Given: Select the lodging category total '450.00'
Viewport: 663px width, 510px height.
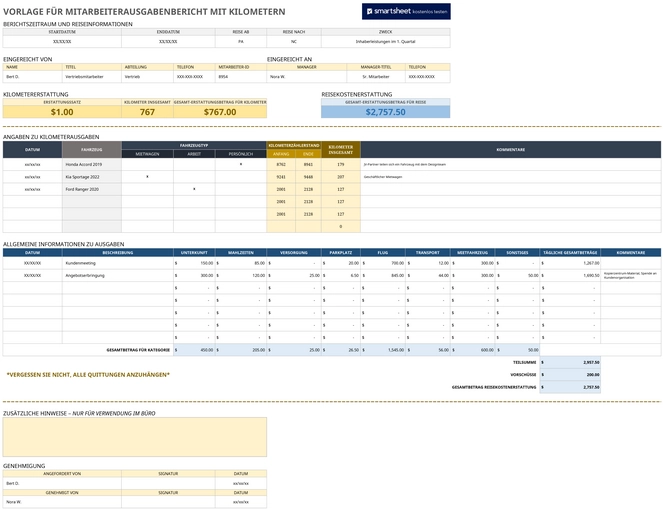Looking at the screenshot, I should (194, 350).
